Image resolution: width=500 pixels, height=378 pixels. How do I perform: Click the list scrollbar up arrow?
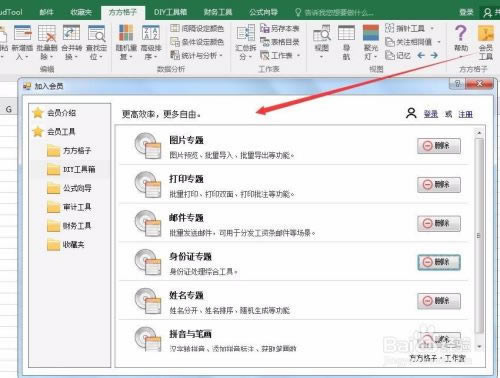(x=479, y=133)
